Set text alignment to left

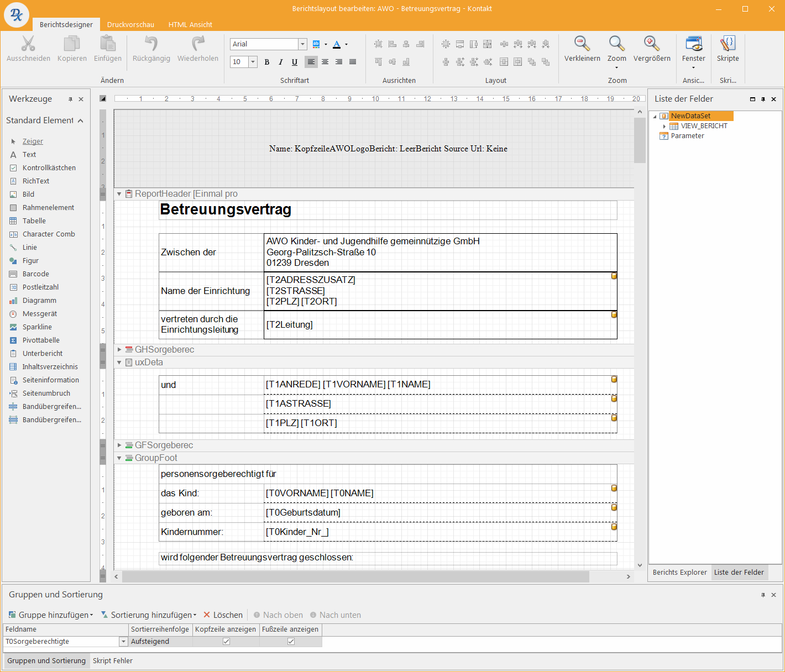point(311,62)
